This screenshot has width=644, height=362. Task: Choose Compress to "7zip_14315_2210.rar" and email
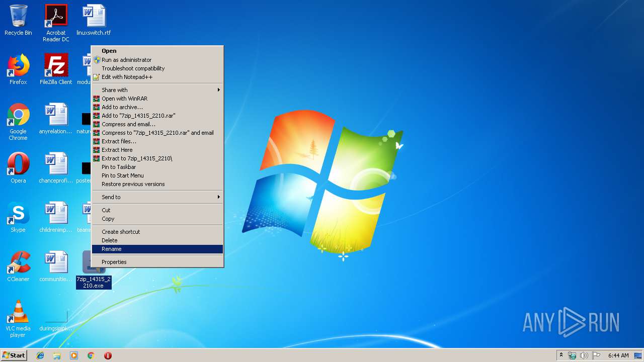(x=157, y=133)
